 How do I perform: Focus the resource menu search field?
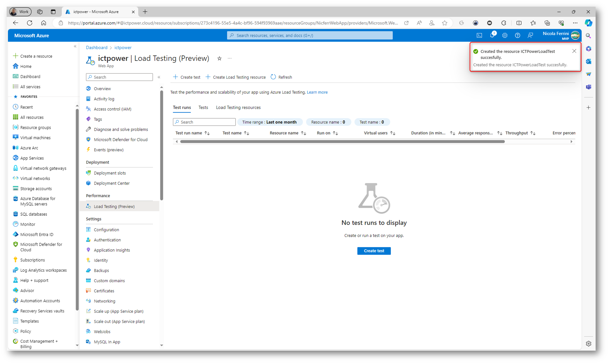pos(119,77)
